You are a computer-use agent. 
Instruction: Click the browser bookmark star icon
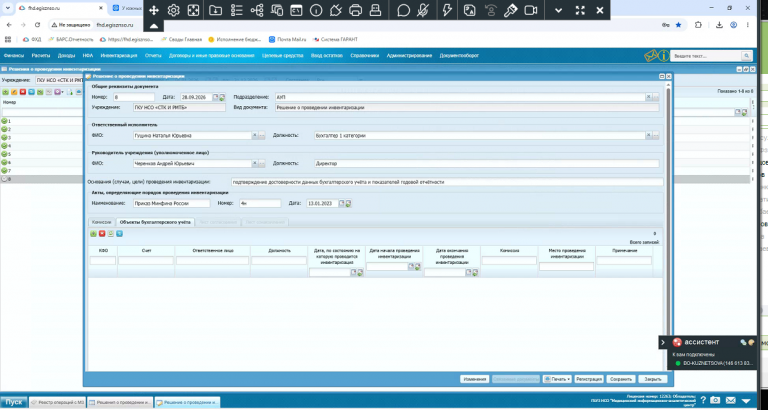[x=678, y=24]
